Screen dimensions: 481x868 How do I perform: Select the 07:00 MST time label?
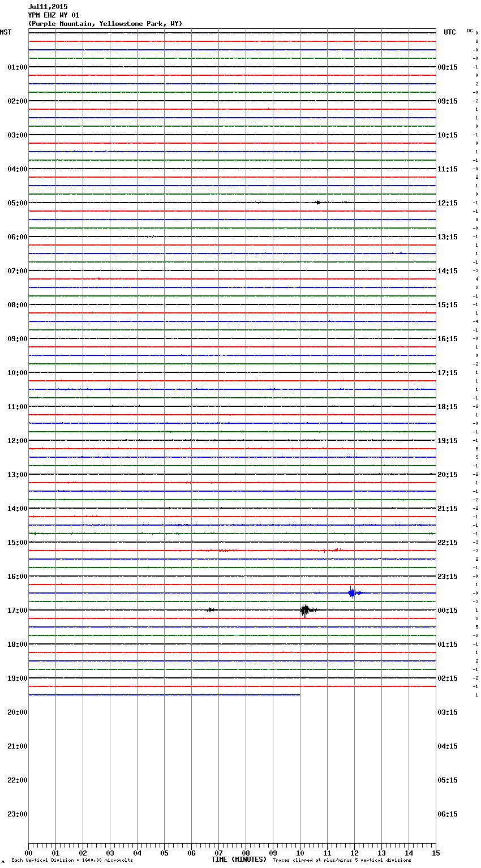pyautogui.click(x=18, y=271)
